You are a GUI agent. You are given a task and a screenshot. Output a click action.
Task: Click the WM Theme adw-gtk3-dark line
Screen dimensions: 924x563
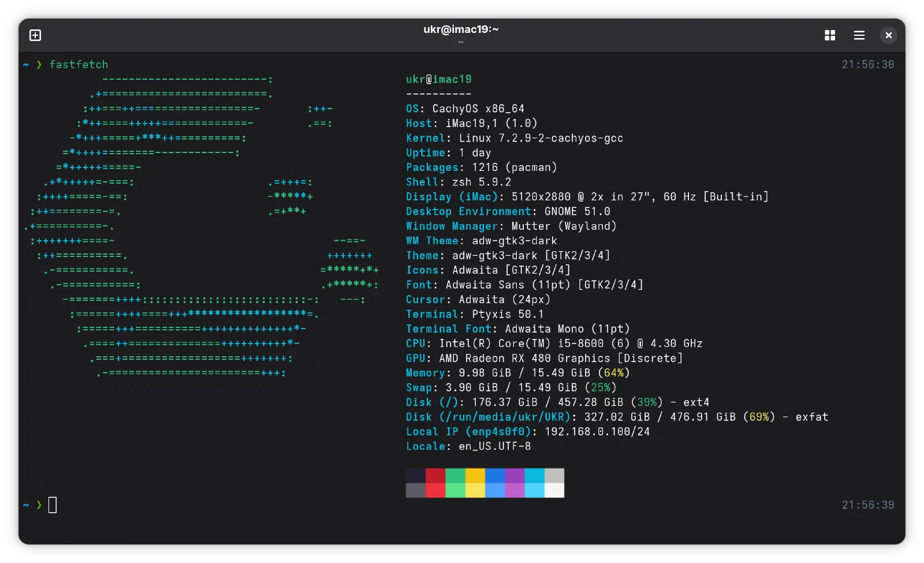(x=482, y=241)
